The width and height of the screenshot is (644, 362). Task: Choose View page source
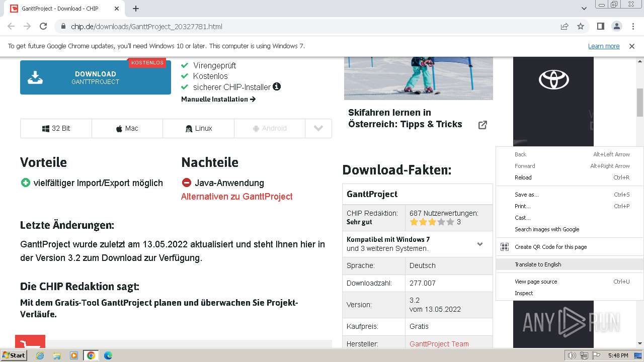[x=570, y=282]
